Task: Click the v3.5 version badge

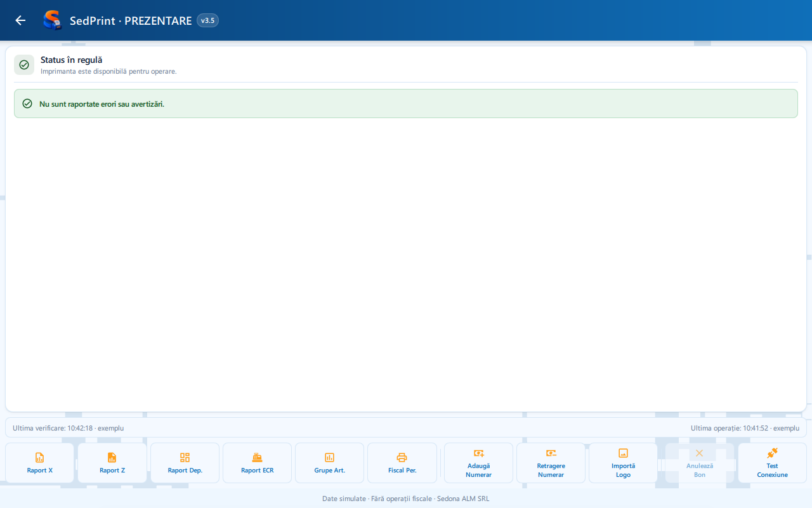Action: [x=207, y=20]
